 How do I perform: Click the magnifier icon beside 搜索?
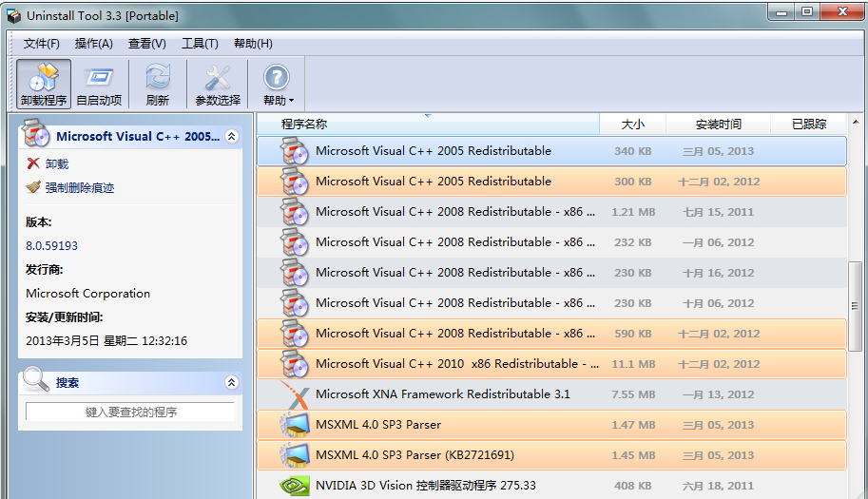(x=36, y=379)
